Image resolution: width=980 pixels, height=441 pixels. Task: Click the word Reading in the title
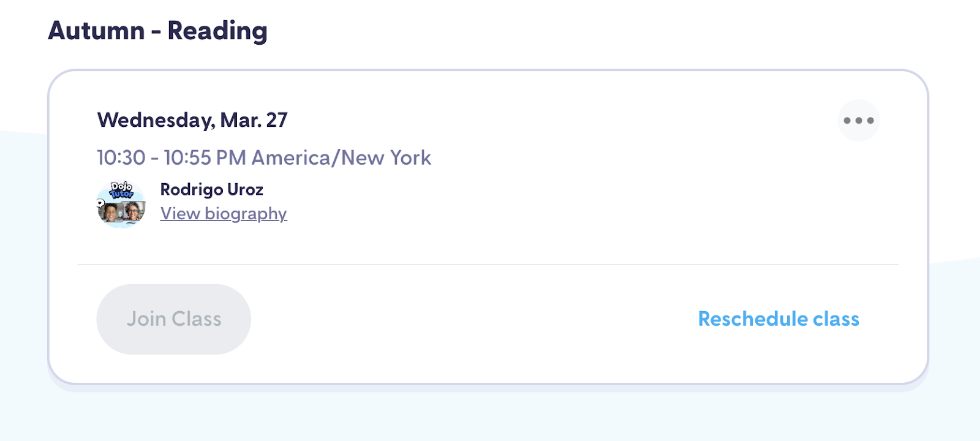[x=217, y=31]
